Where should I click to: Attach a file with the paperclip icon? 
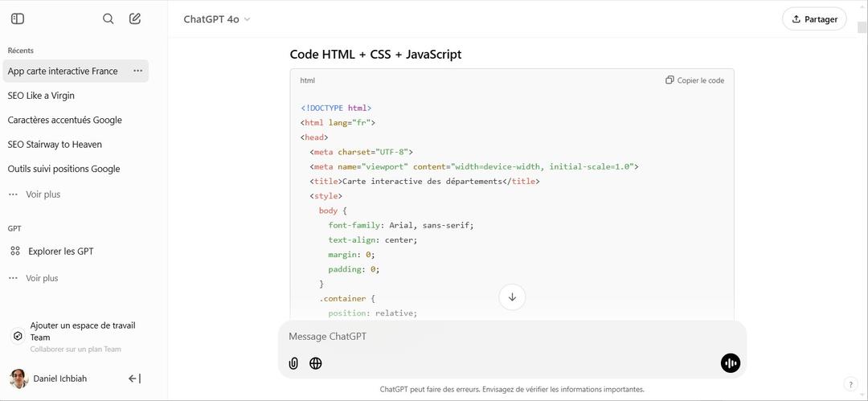tap(293, 363)
